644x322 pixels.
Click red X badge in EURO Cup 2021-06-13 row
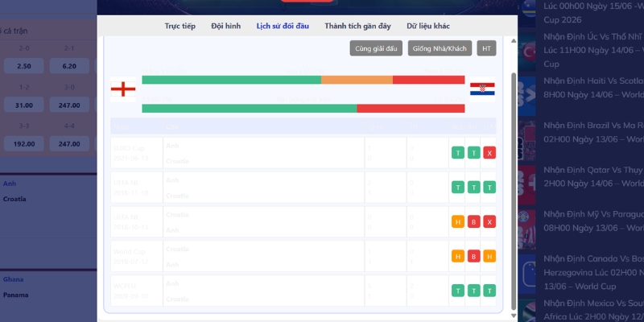tap(489, 153)
